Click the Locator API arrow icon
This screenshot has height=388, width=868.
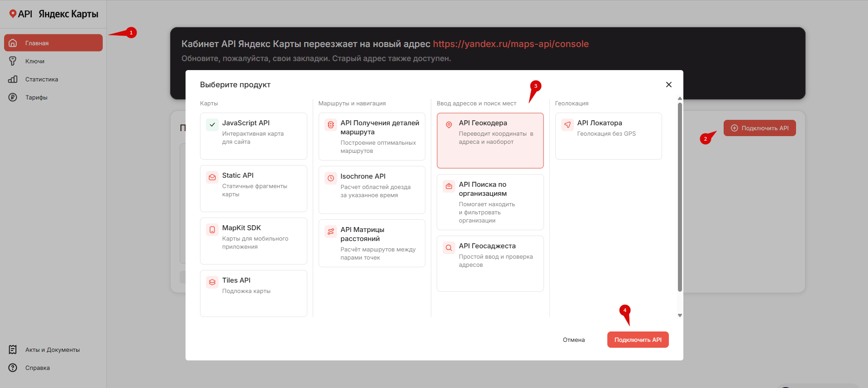[x=568, y=125]
